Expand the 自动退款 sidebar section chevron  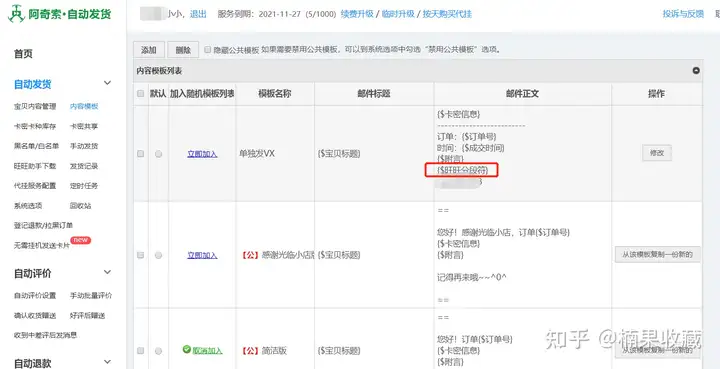[107, 362]
